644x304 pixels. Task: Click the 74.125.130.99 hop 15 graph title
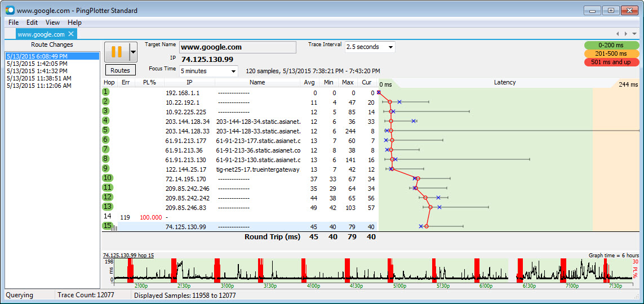tap(128, 255)
